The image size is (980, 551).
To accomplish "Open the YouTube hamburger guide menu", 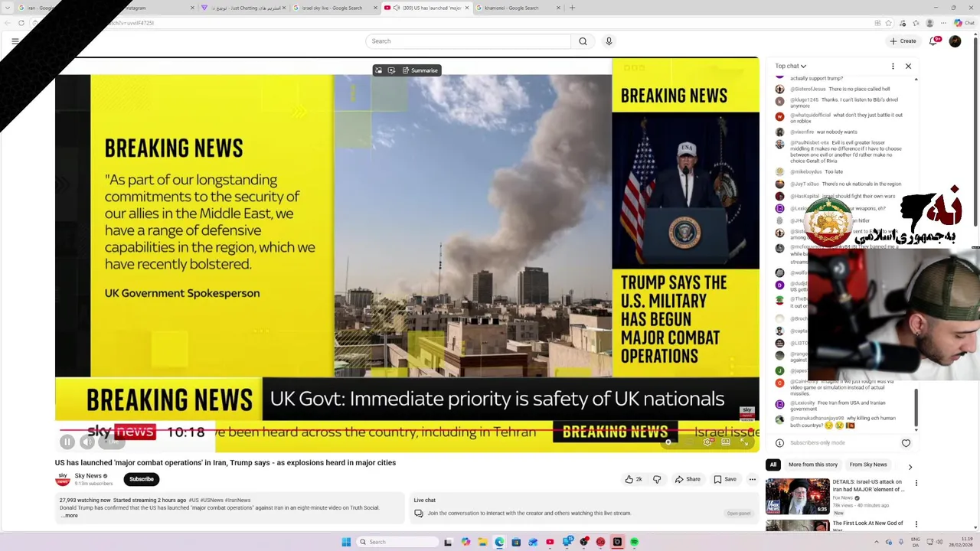I will [x=15, y=41].
